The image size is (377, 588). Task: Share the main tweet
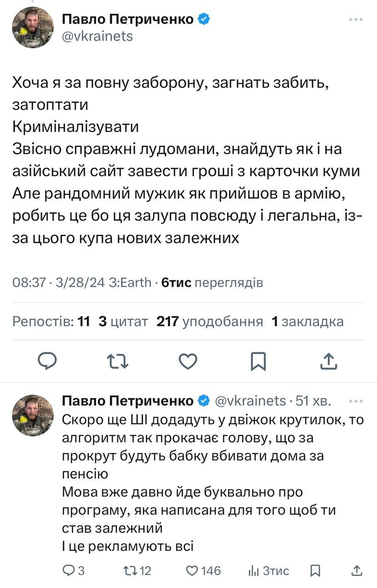[x=329, y=361]
